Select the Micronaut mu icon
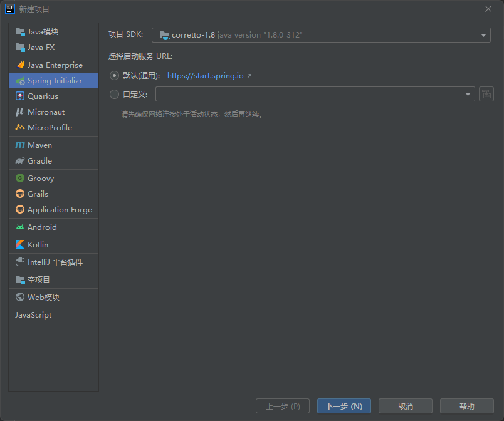 click(20, 112)
